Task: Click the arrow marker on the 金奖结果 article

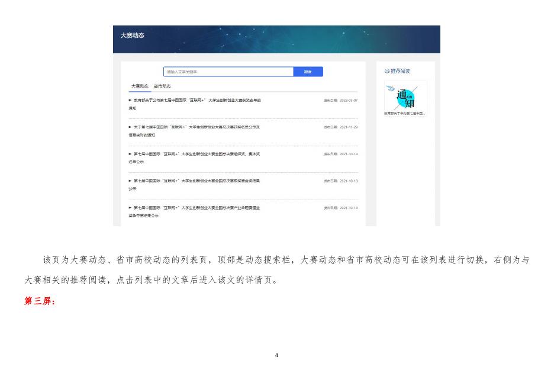Action: pyautogui.click(x=131, y=181)
